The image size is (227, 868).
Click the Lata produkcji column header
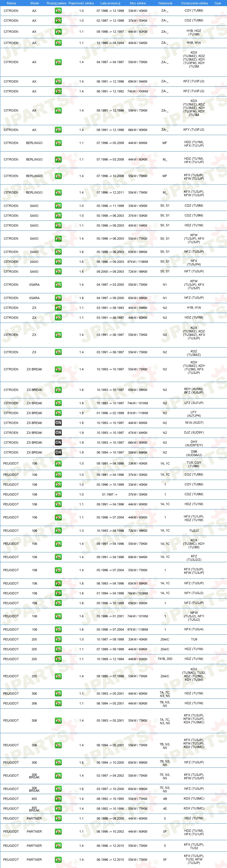[110, 3]
